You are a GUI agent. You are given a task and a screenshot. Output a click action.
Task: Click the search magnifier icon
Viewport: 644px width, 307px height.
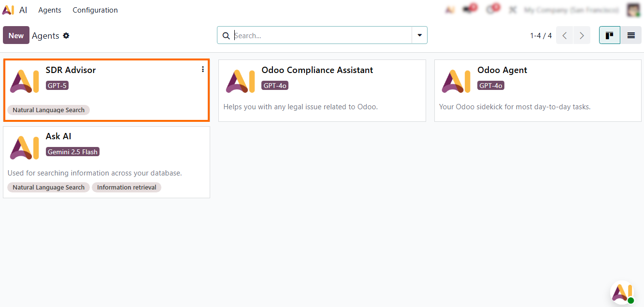click(226, 35)
